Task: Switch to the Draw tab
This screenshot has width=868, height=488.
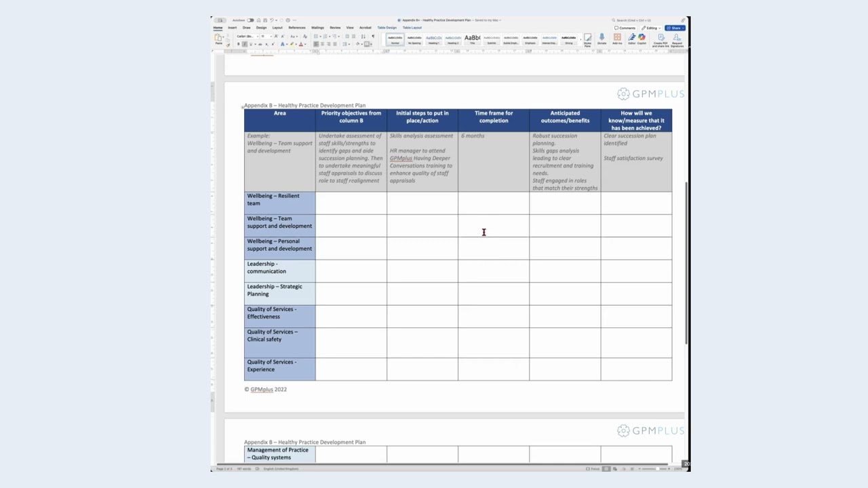Action: pos(247,28)
